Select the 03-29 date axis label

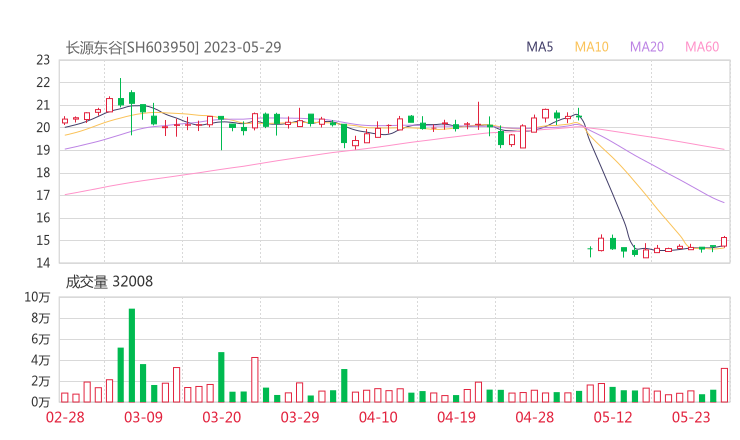point(300,417)
